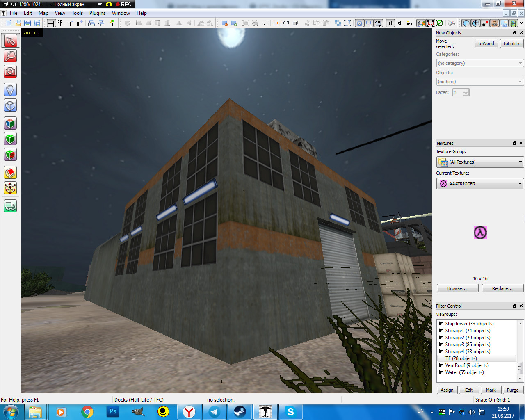The width and height of the screenshot is (525, 420).
Task: Open the Current Texture AAATRIGGER dropdown
Action: (480, 184)
